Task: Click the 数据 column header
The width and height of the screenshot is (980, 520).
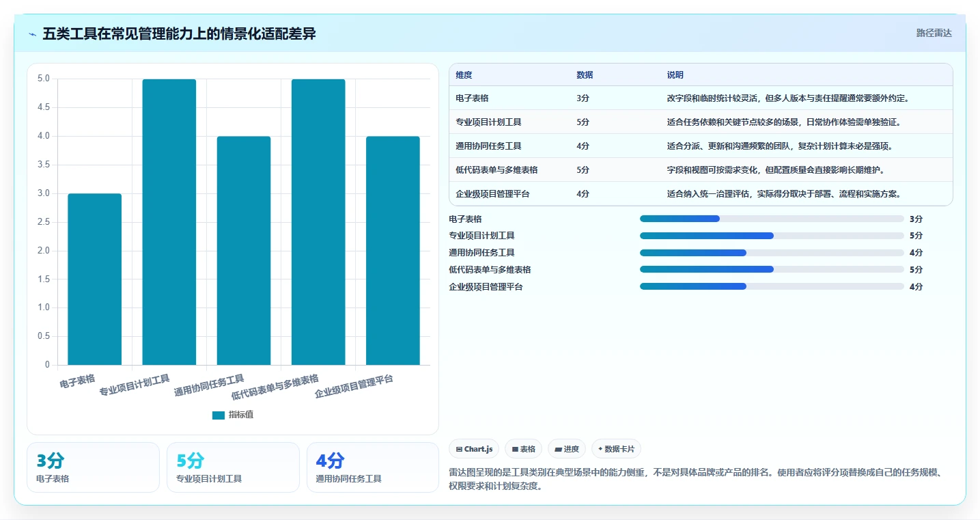Action: pos(585,75)
